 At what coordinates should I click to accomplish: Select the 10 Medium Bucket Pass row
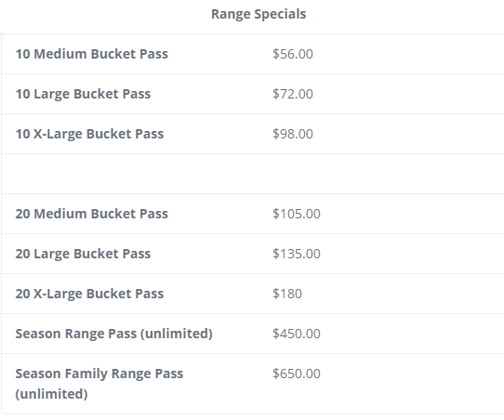click(253, 54)
